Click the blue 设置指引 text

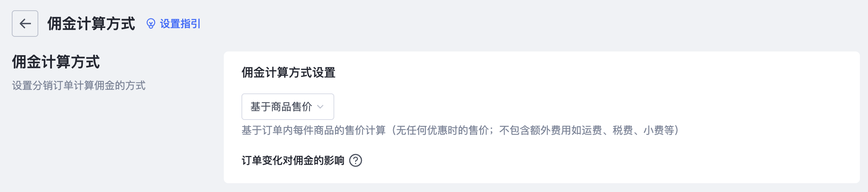pos(180,24)
